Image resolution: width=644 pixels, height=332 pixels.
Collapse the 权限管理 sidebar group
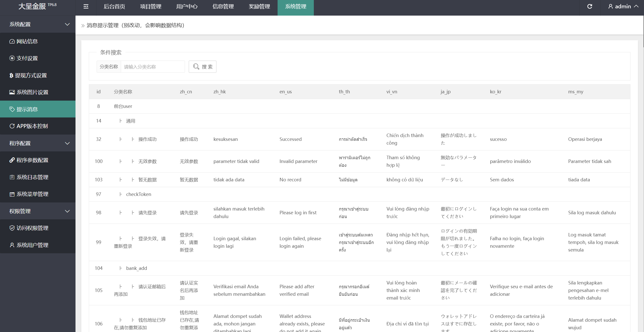coord(38,211)
